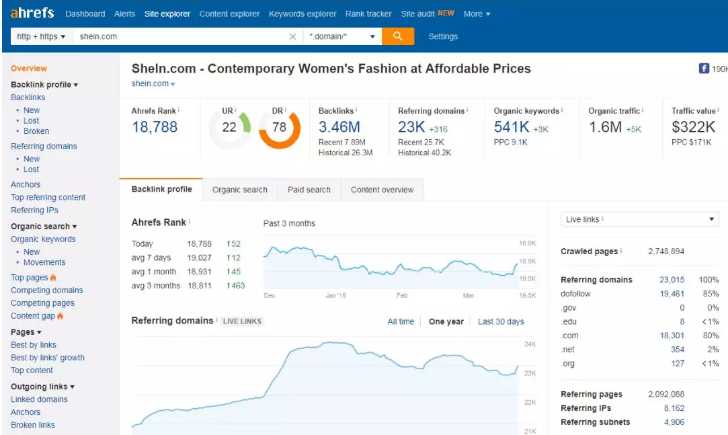Screen dimensions: 728x435
Task: Open Top content sidebar link
Action: point(32,370)
